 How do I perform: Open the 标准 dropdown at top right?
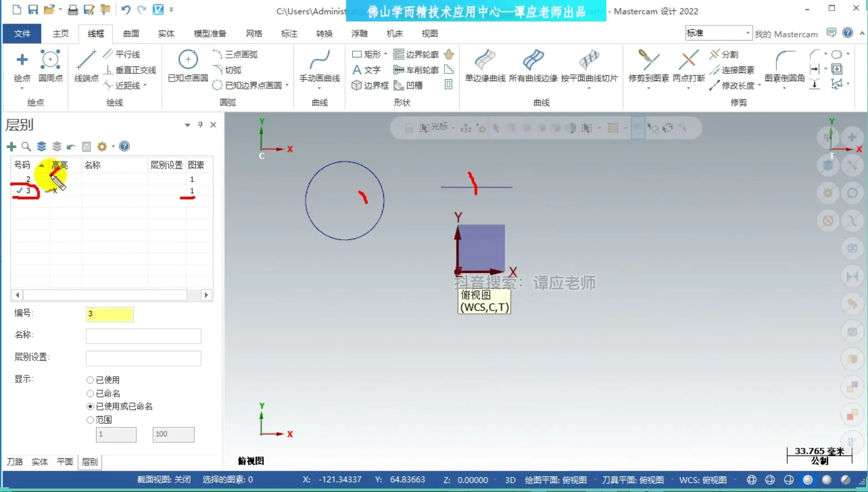point(747,33)
